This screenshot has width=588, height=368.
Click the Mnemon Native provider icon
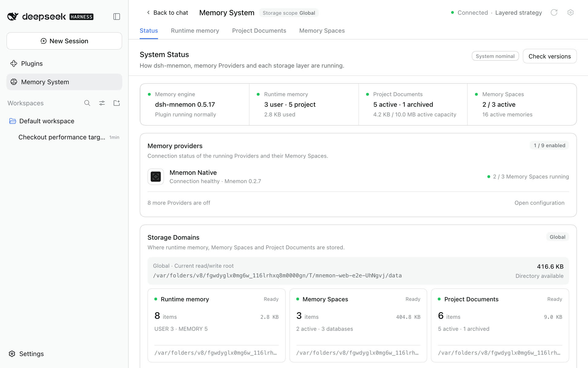[x=156, y=177]
